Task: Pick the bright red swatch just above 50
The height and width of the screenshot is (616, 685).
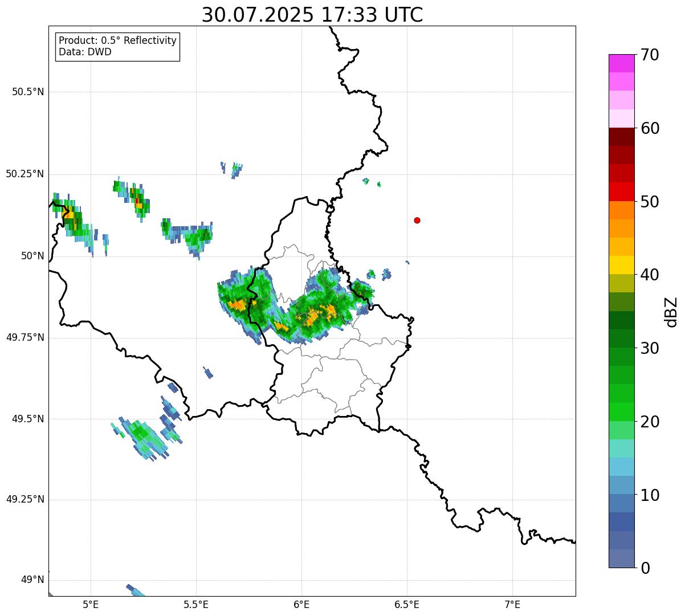Action: tap(621, 192)
